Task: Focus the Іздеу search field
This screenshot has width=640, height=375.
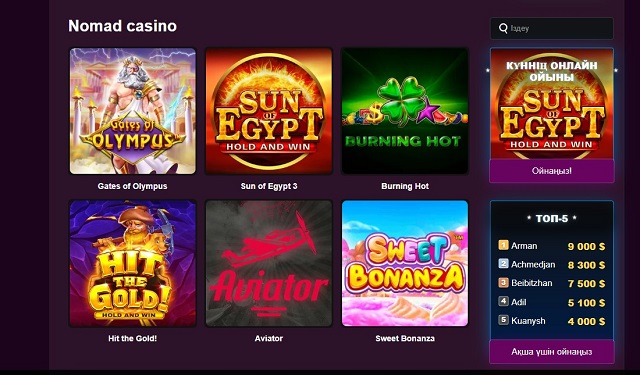Action: [x=552, y=28]
